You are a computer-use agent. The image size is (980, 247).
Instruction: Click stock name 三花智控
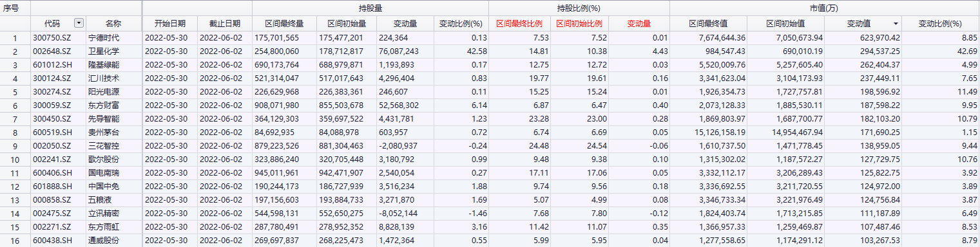coord(104,145)
